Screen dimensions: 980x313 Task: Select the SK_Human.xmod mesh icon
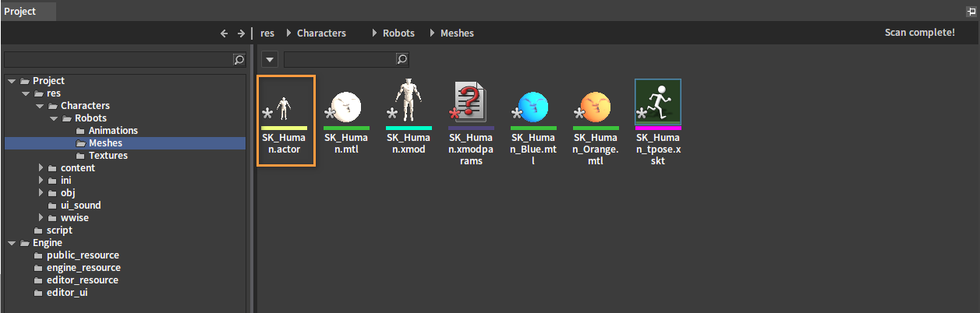coord(409,102)
